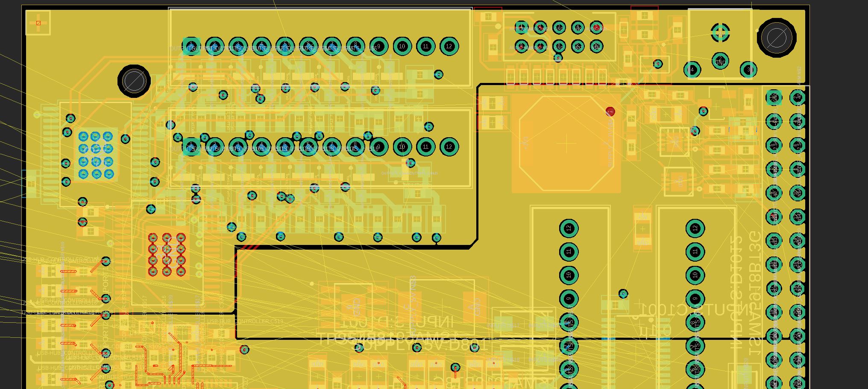Viewport: 868px width, 389px height.
Task: Select pad 10 of lower OUTPUTS connector row
Action: (x=402, y=147)
